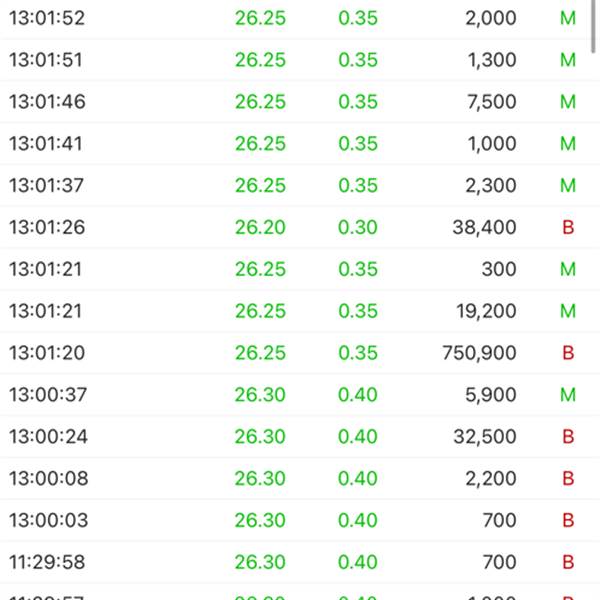Tap the 13:01:37 trade with 2,300 volume
The width and height of the screenshot is (600, 600).
point(294,185)
